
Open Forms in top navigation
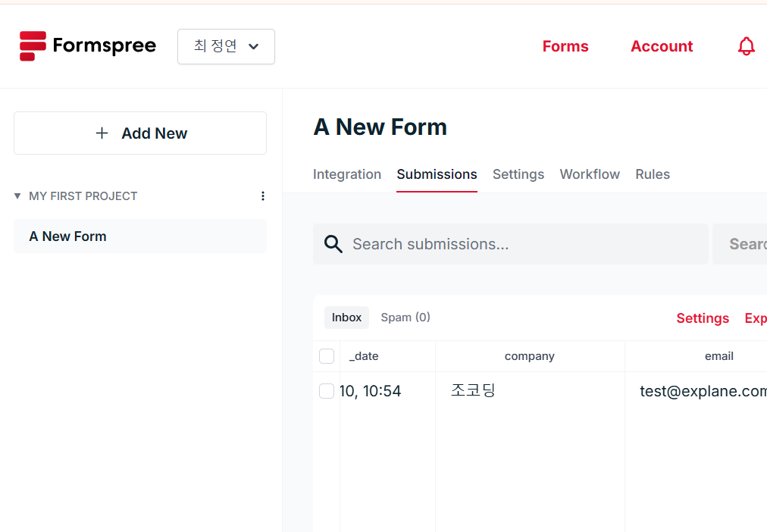click(565, 46)
